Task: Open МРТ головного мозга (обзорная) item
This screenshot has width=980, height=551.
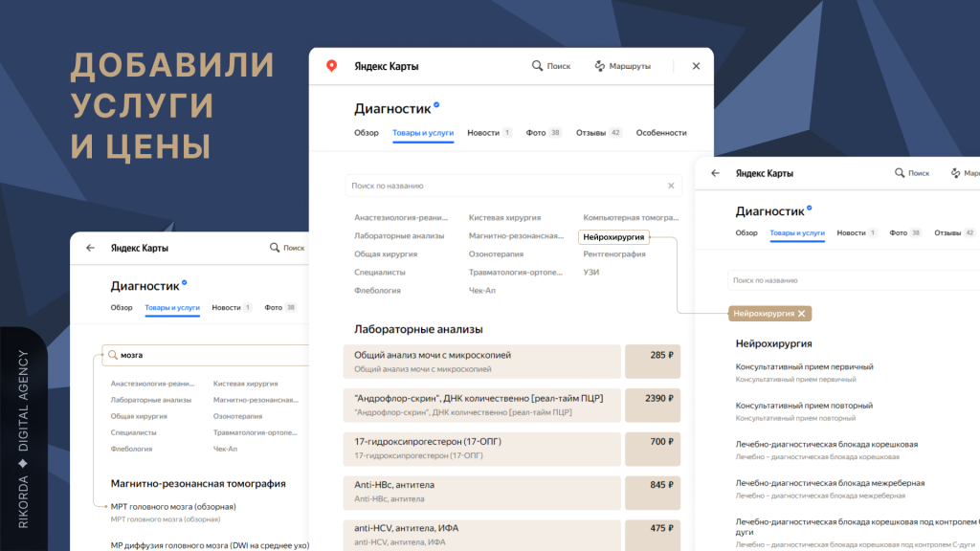Action: [173, 507]
